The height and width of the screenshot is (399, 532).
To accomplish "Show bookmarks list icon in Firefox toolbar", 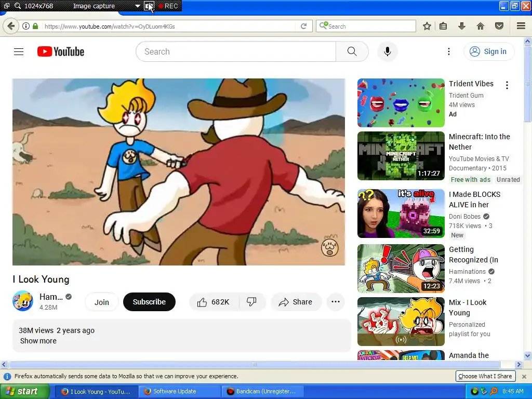I will pos(443,26).
